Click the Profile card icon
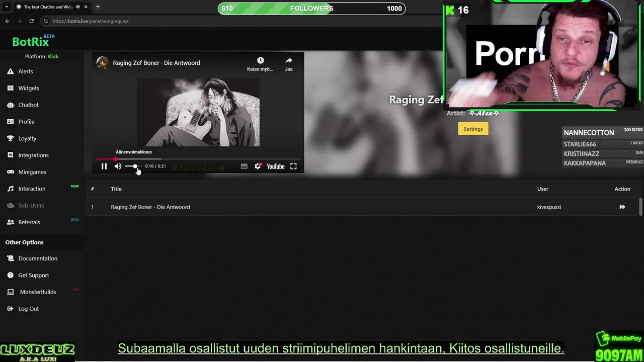This screenshot has width=644, height=362. pyautogui.click(x=11, y=122)
